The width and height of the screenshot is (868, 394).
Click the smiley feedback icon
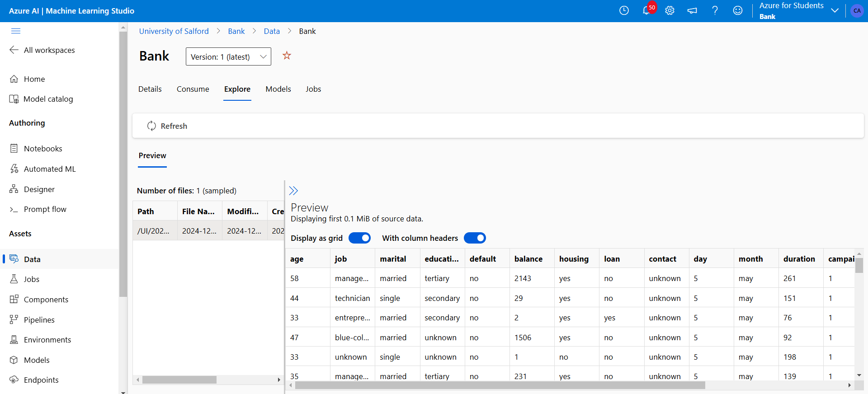738,10
